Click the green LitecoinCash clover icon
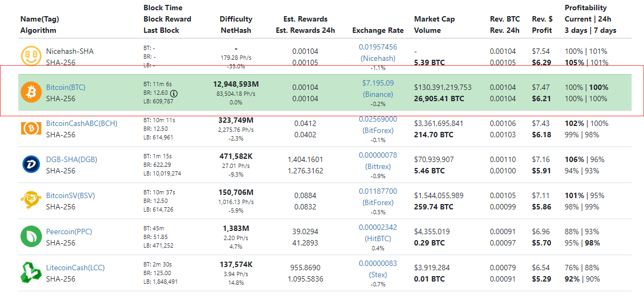The height and width of the screenshot is (302, 644). pyautogui.click(x=31, y=273)
